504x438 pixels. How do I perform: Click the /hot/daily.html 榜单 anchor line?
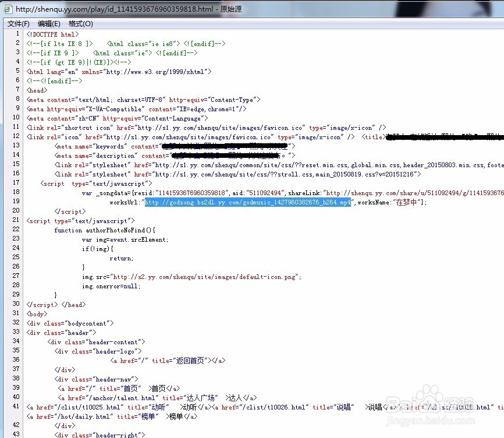(112, 416)
